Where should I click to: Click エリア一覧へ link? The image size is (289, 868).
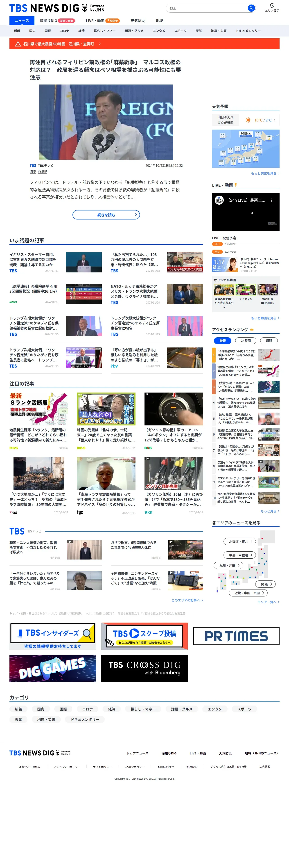click(x=269, y=602)
